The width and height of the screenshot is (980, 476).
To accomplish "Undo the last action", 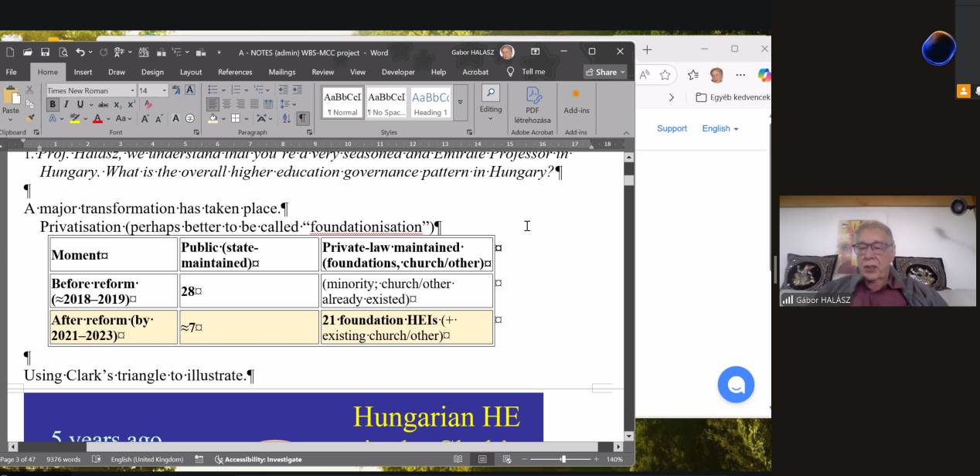I will 80,52.
